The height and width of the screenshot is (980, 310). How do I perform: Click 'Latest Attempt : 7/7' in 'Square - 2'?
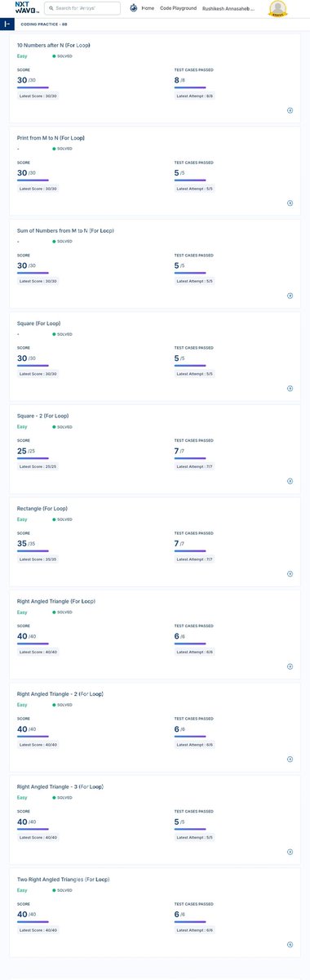(x=195, y=466)
